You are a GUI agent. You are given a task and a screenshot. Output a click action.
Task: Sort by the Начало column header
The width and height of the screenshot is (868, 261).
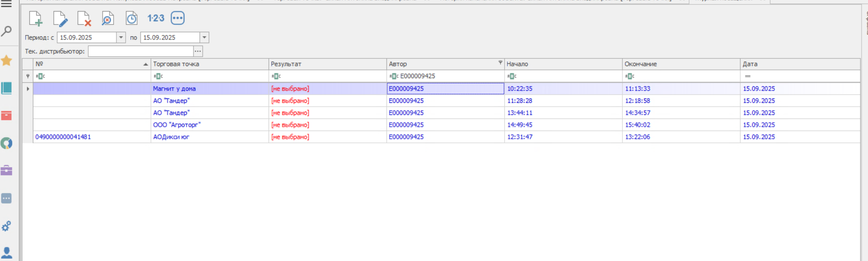click(563, 64)
